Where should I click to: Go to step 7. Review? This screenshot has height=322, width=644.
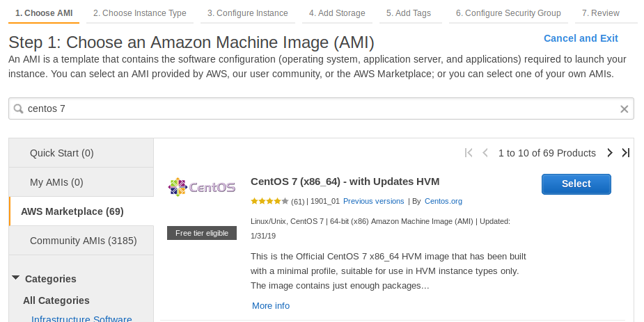pos(600,13)
